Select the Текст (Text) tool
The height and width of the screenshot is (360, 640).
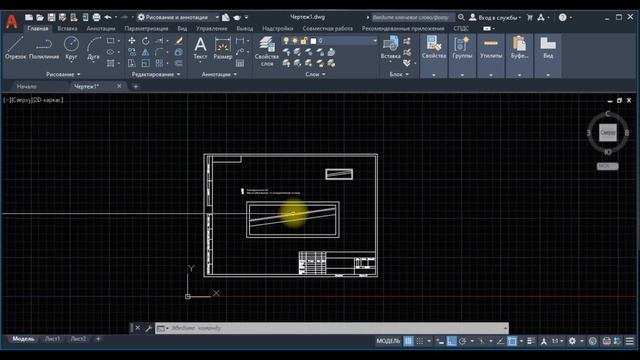200,48
